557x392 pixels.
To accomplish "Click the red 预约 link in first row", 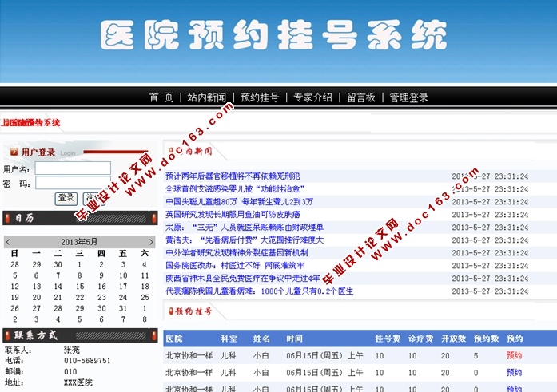I will pyautogui.click(x=513, y=356).
